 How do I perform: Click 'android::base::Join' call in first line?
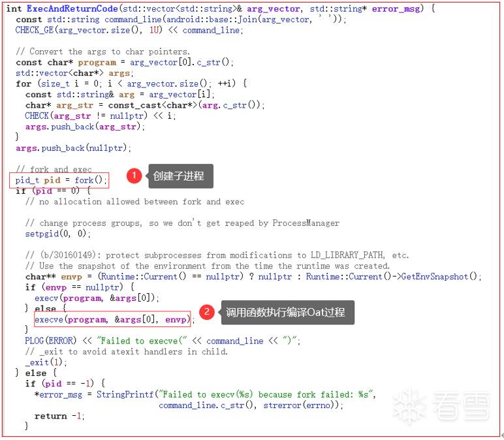212,20
